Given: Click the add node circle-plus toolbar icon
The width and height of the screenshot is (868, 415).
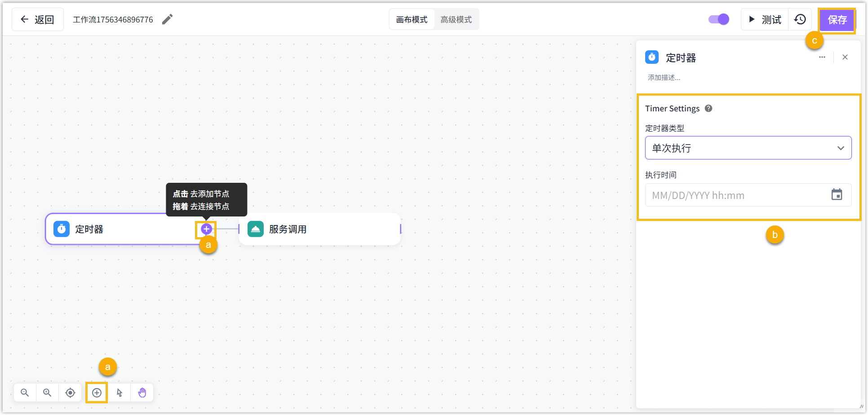Looking at the screenshot, I should coord(97,393).
